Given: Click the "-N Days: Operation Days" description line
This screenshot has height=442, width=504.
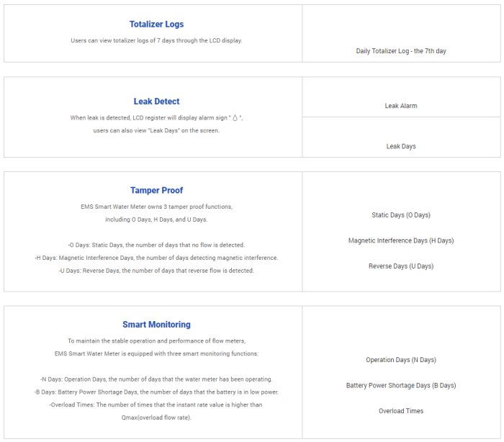Looking at the screenshot, I should pyautogui.click(x=156, y=379).
